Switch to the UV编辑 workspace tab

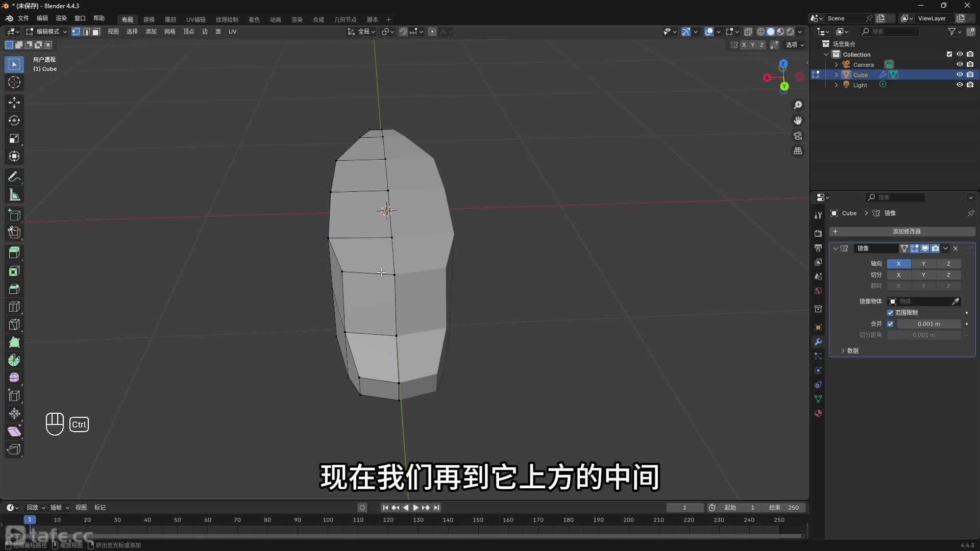click(x=196, y=19)
